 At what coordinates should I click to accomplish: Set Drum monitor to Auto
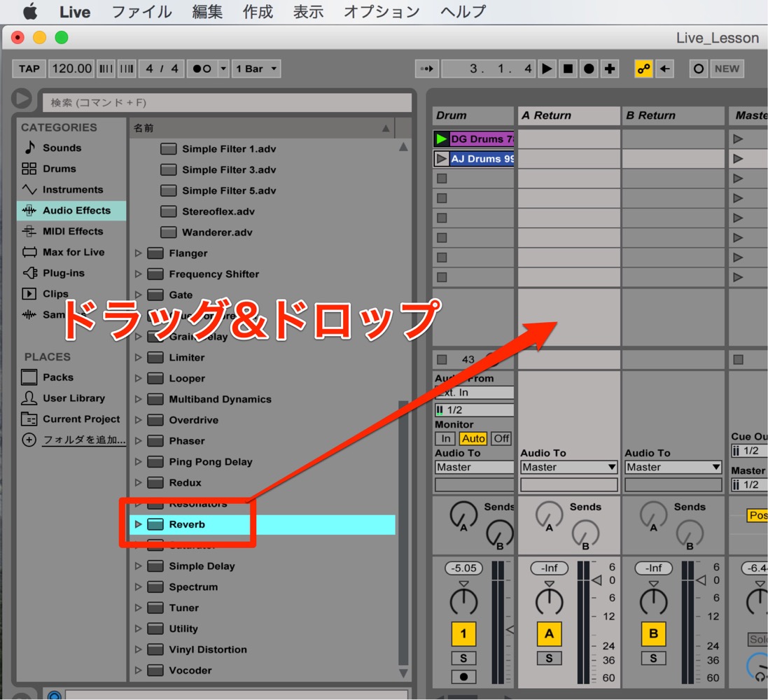pyautogui.click(x=473, y=438)
